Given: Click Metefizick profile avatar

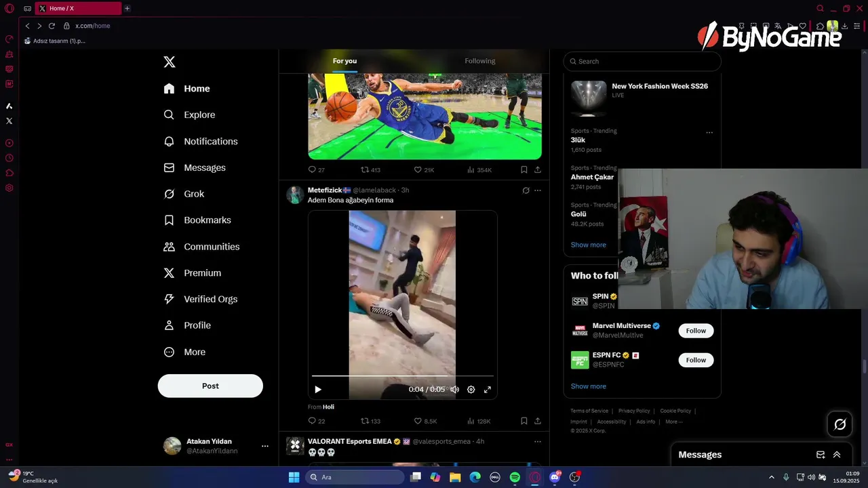Looking at the screenshot, I should 295,195.
